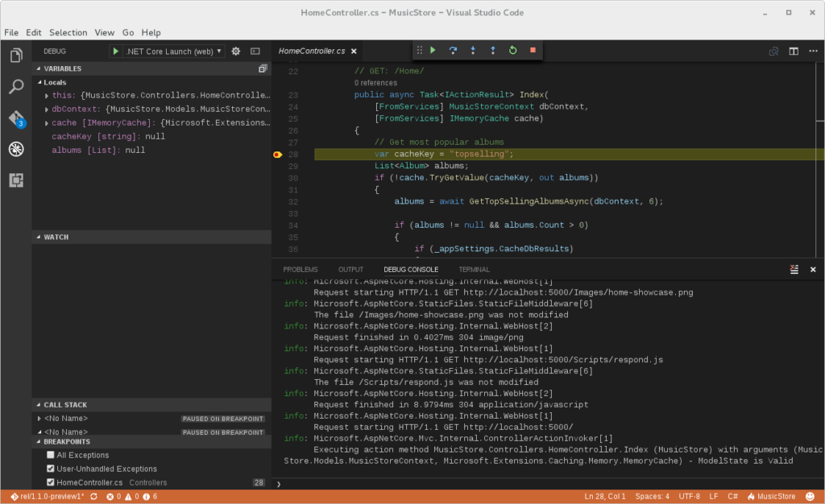Click the rel/1.1.0-preview1 branch in status bar
The image size is (825, 504).
point(45,497)
